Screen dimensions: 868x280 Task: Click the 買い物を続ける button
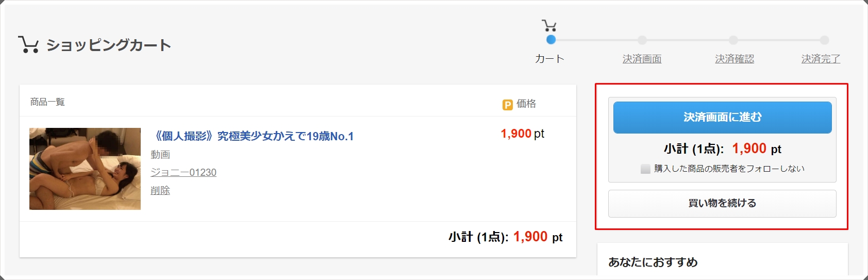(722, 203)
